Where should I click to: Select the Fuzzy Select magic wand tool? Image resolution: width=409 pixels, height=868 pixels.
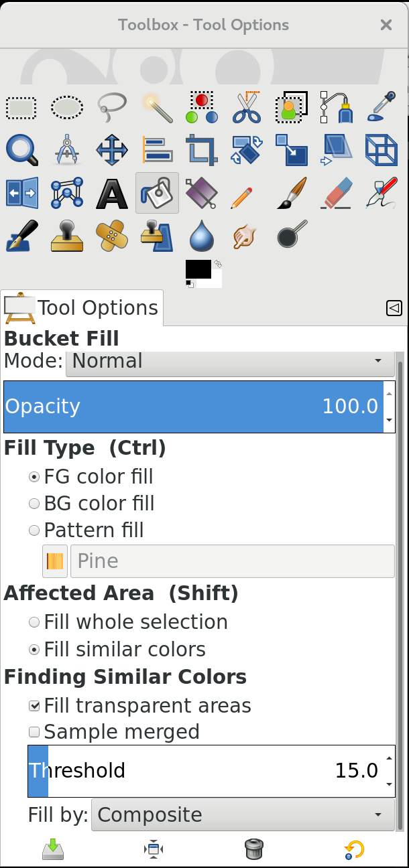[157, 107]
